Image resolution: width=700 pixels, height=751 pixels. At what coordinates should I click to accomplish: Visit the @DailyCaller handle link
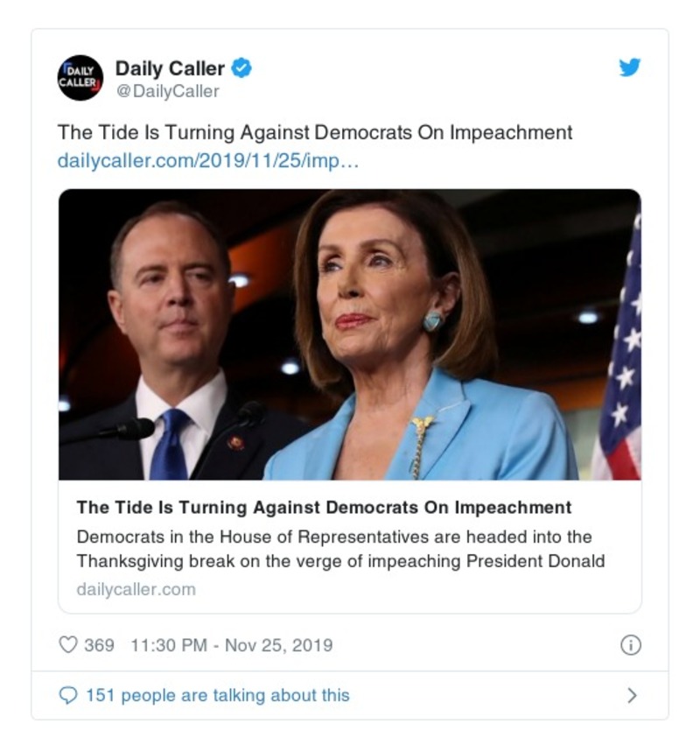click(168, 91)
